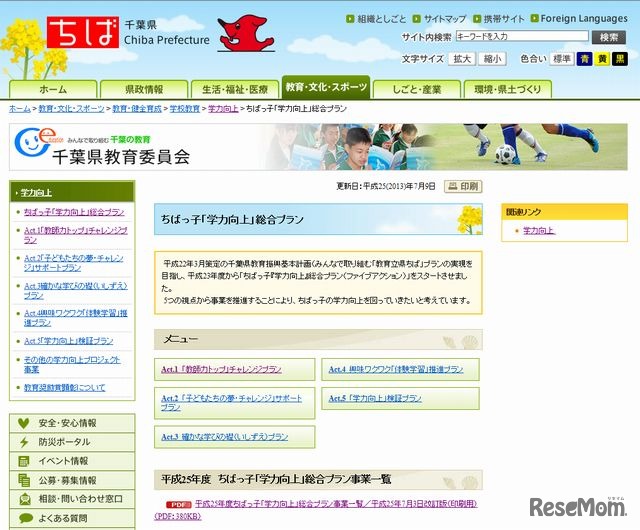Select the yellow 黄 color scheme

click(x=602, y=59)
